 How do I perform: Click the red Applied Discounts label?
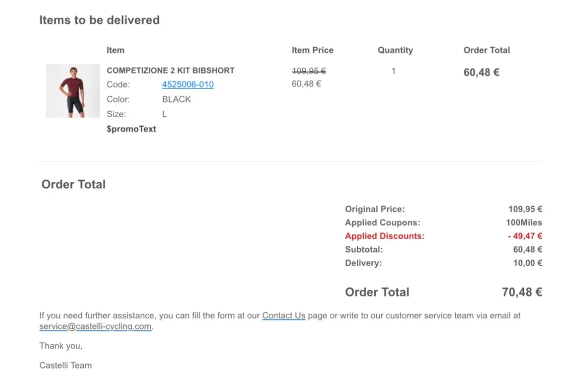[385, 236]
